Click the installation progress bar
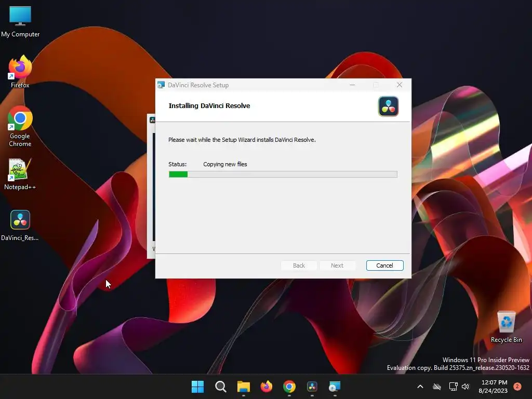The width and height of the screenshot is (532, 399). tap(283, 174)
